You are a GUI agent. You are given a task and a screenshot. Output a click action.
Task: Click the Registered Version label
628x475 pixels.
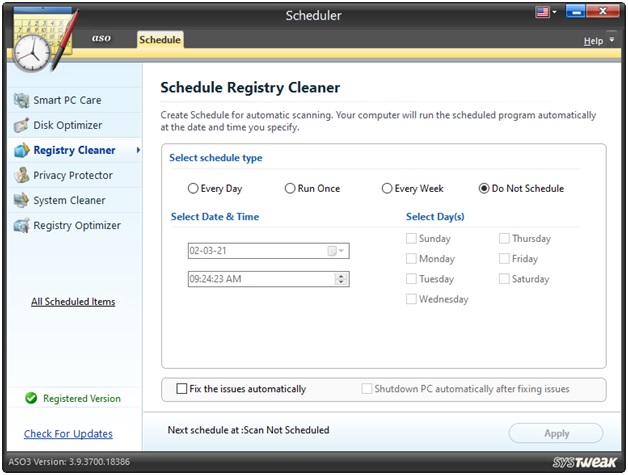click(x=82, y=399)
